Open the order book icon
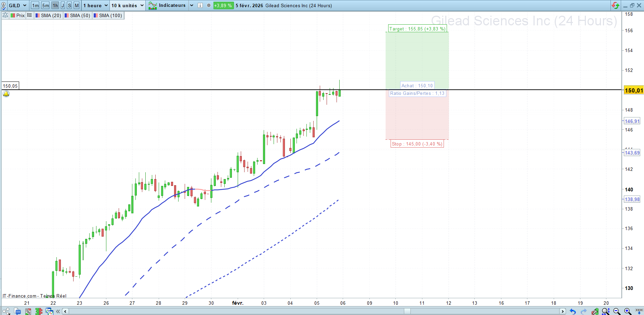Viewport: 644px width, 315px height. click(39, 311)
